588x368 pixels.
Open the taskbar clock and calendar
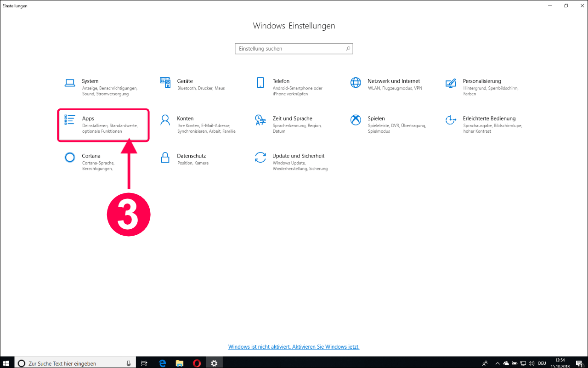(x=560, y=363)
